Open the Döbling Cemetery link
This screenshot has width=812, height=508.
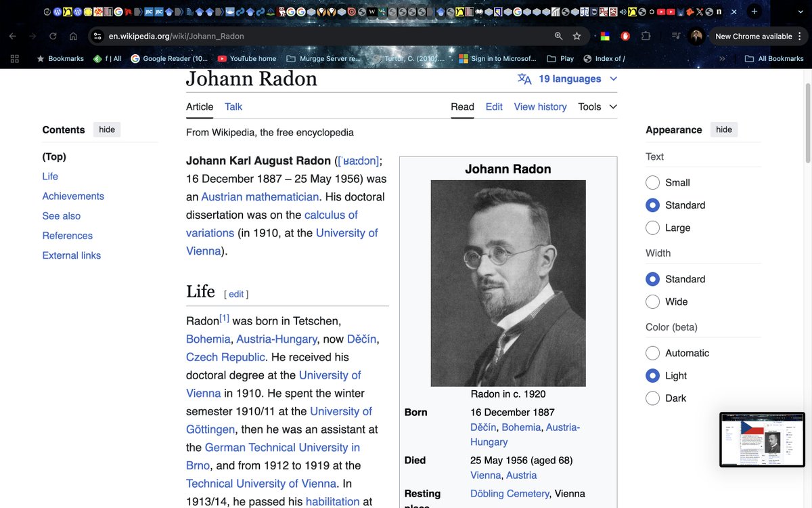click(510, 493)
